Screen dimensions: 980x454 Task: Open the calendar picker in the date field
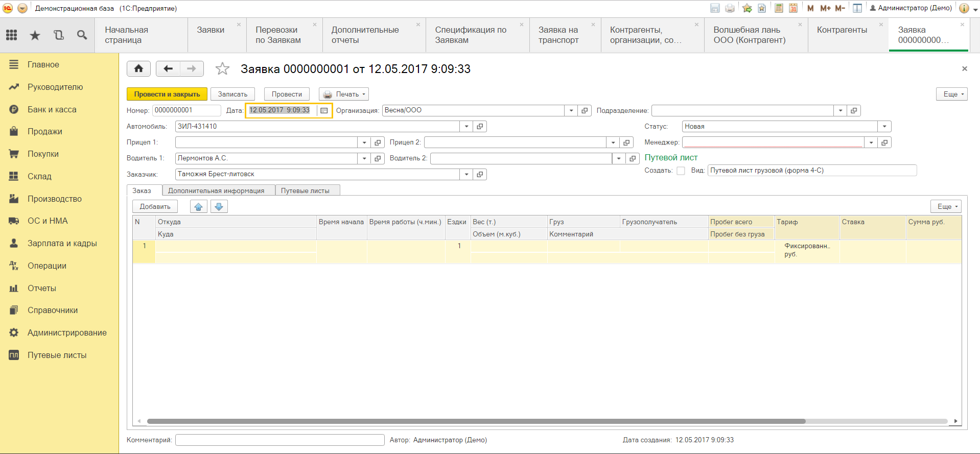(324, 110)
